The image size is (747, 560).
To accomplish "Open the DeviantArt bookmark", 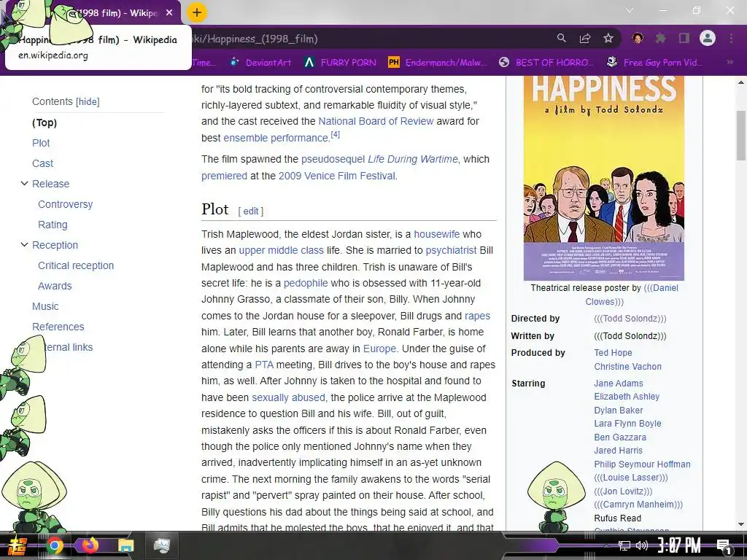I will pyautogui.click(x=260, y=63).
